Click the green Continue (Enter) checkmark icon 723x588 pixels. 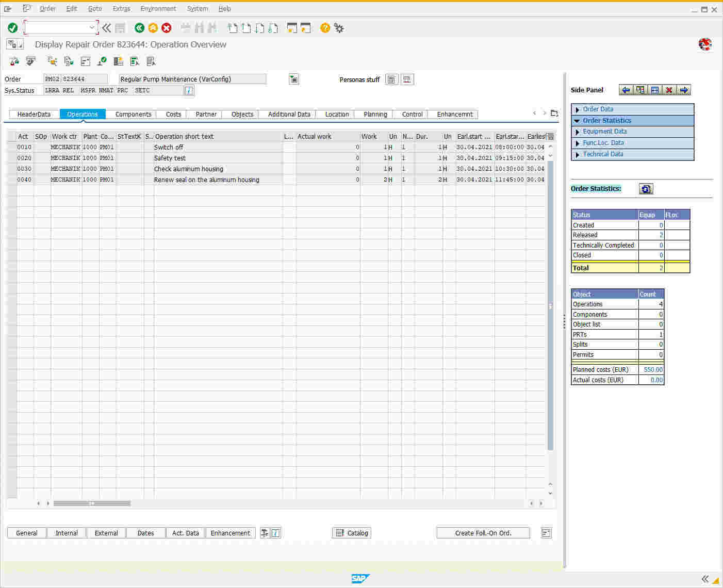[13, 28]
